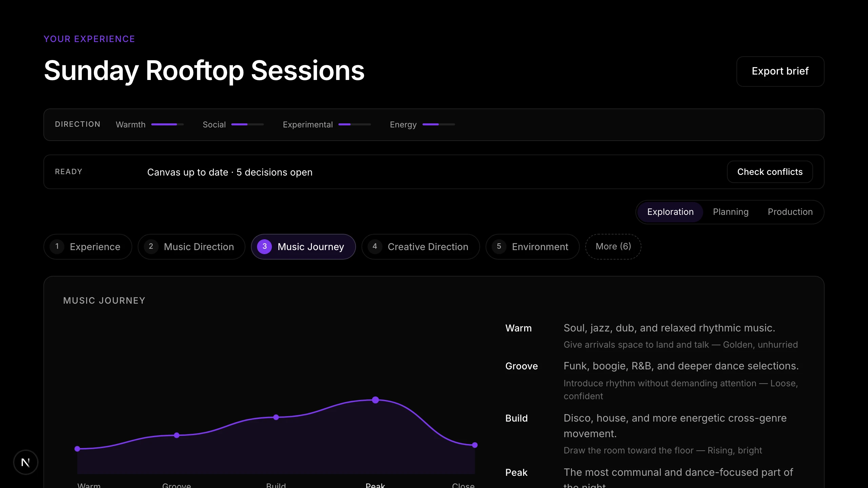Click the Check conflicts button
This screenshot has height=488, width=868.
(770, 172)
